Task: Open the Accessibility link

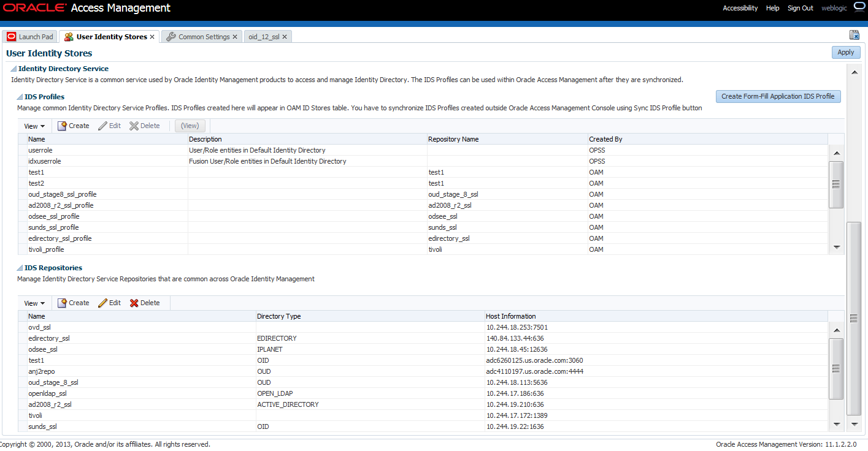Action: pos(740,8)
